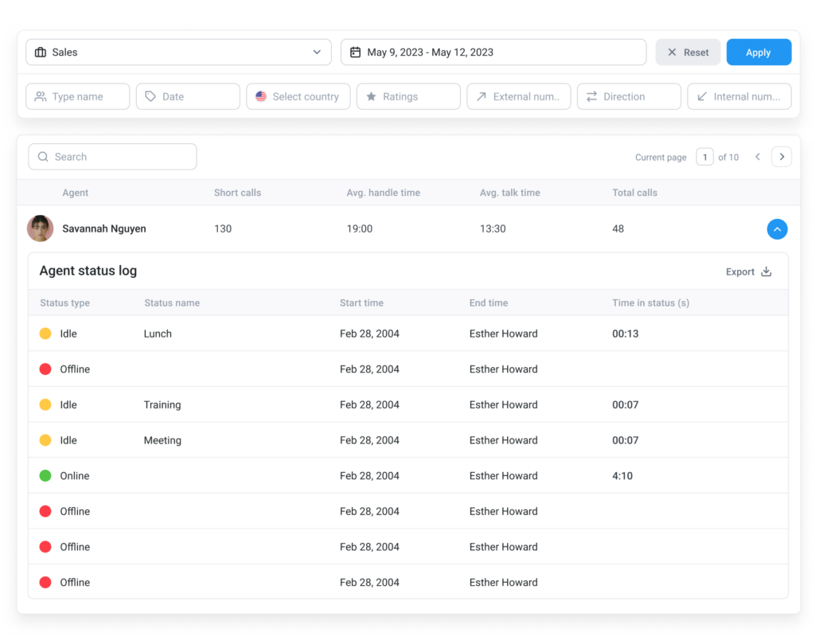Image resolution: width=815 pixels, height=644 pixels.
Task: Click the tag icon in Date filter
Action: click(150, 96)
